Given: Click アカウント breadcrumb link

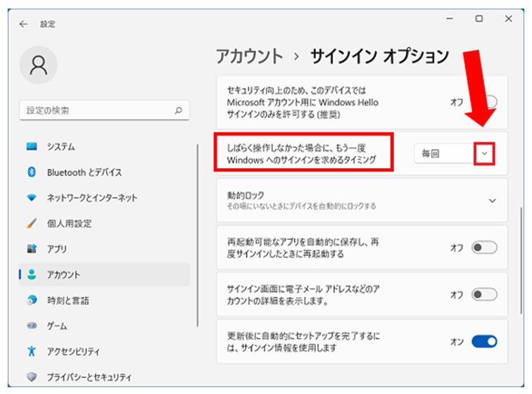Looking at the screenshot, I should pyautogui.click(x=249, y=56).
